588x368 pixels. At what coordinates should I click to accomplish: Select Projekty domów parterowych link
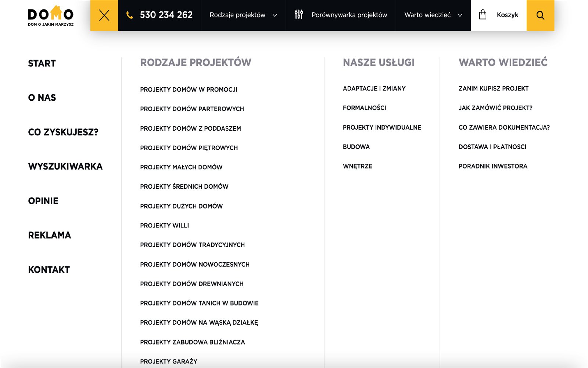pos(192,109)
